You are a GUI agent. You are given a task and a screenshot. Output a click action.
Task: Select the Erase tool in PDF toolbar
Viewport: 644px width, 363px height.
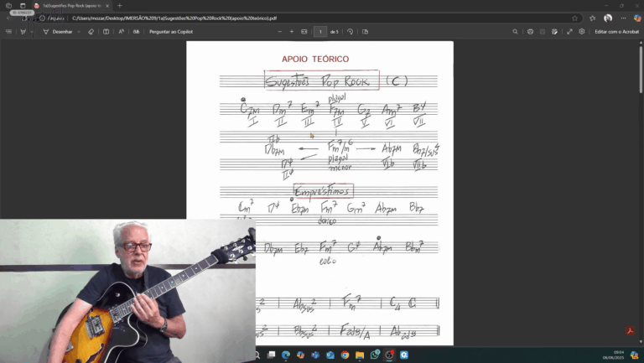[91, 32]
